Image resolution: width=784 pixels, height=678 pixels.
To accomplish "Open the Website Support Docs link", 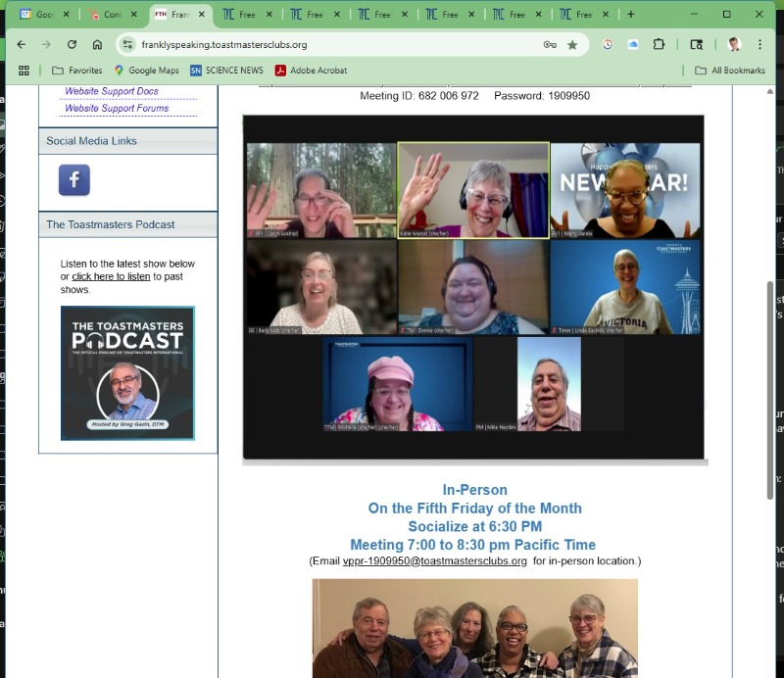I will click(x=112, y=91).
